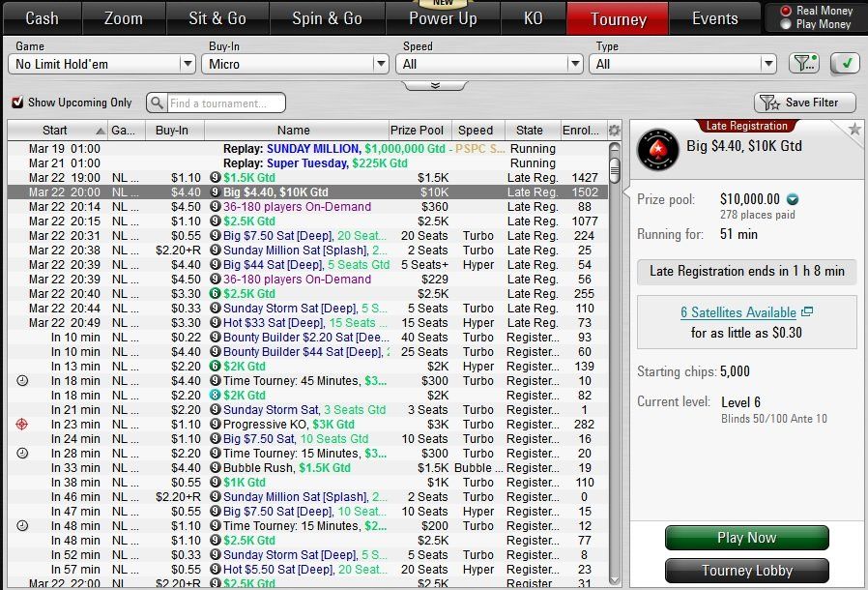Click the bounty target icon on Progressive KO row
868x590 pixels.
point(21,425)
